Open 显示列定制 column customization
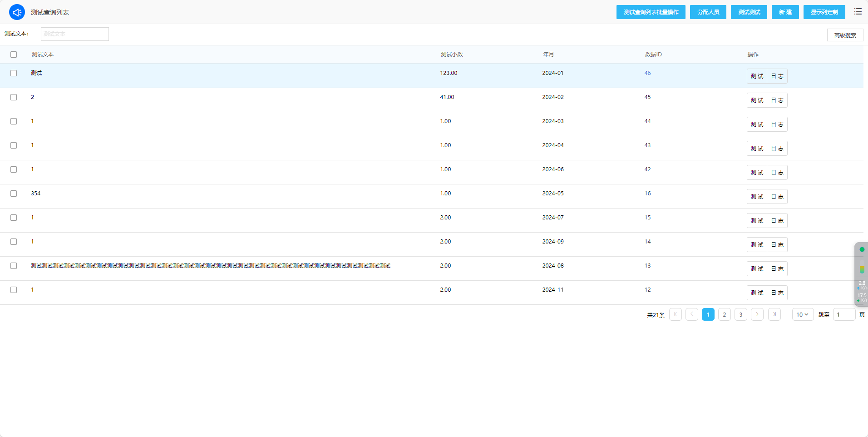Screen dimensions: 868x437 point(824,12)
